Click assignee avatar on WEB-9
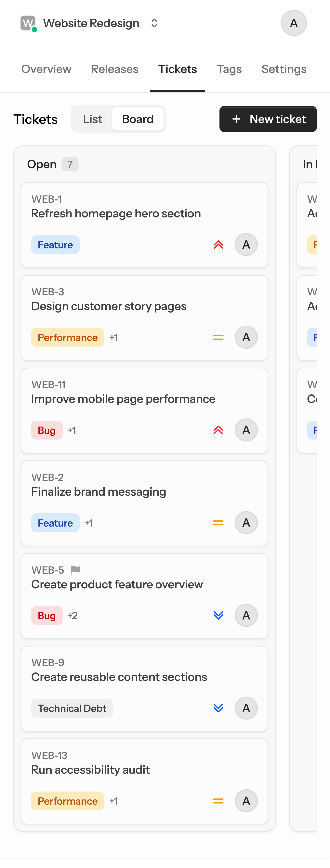 pos(246,708)
